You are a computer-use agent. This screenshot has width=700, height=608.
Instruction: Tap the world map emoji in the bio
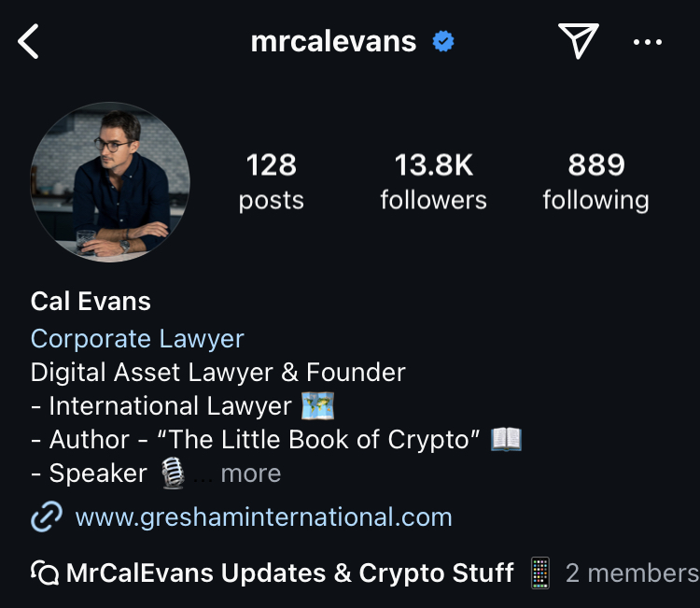point(317,405)
